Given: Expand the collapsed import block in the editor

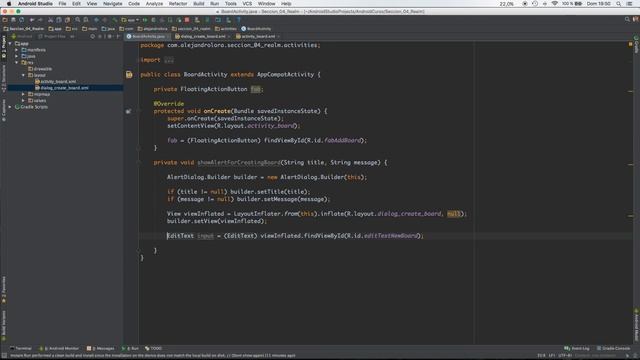Looking at the screenshot, I should tap(169, 60).
